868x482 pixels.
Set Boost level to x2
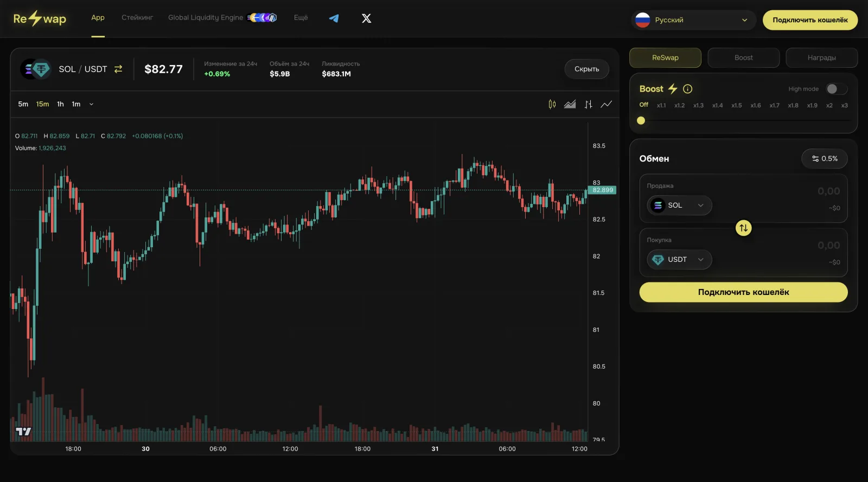click(x=829, y=105)
